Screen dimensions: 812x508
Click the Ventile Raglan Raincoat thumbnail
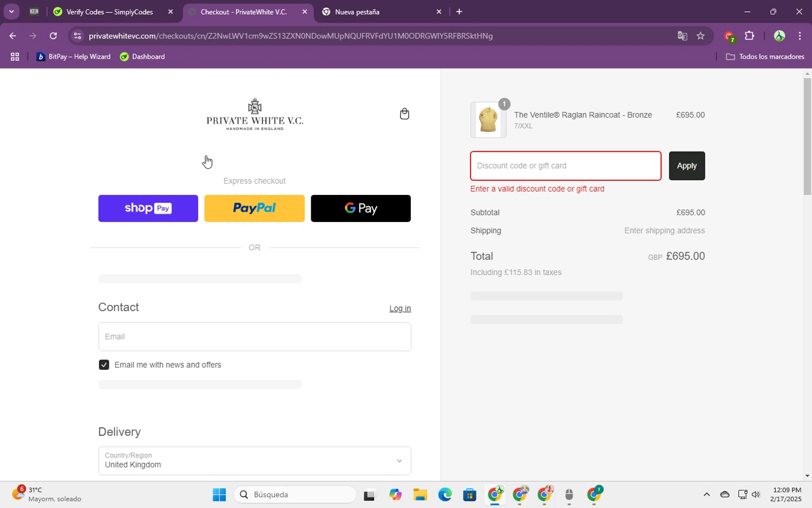pos(488,120)
